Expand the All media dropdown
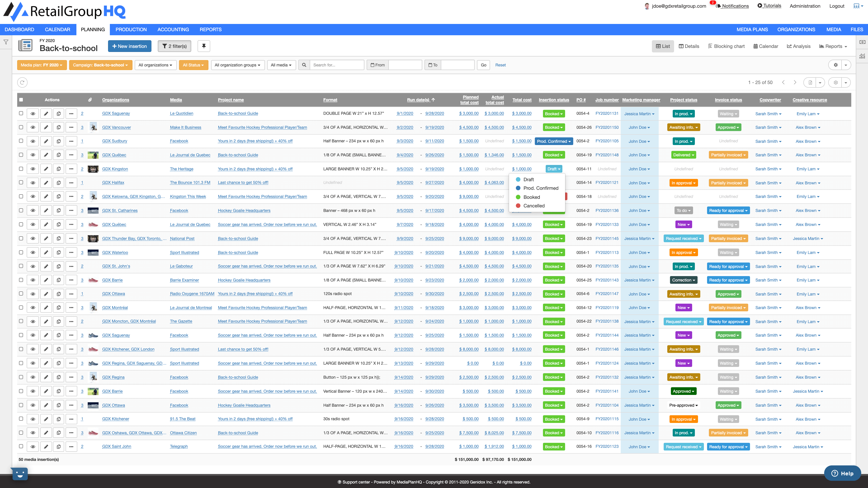The image size is (868, 488). coord(281,65)
